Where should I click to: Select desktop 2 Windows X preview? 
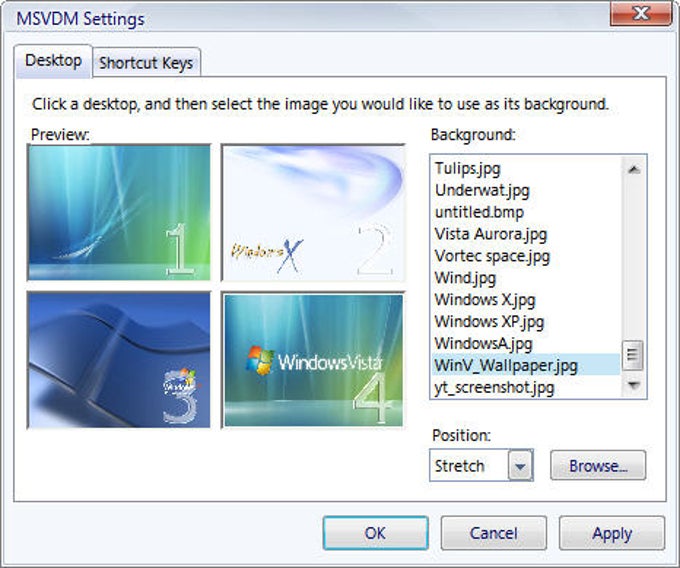[x=313, y=212]
